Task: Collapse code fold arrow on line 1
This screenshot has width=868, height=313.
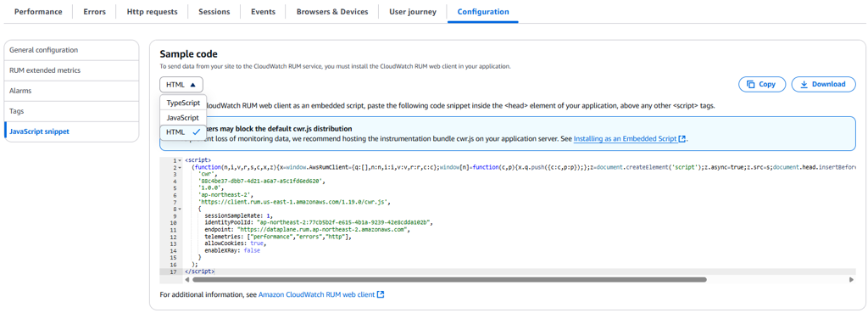Action: click(180, 160)
